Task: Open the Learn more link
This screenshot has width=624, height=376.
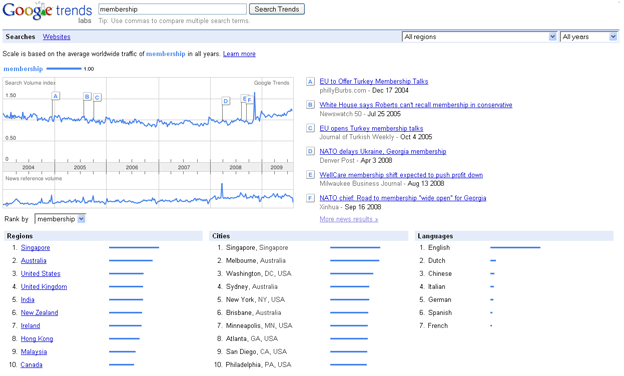Action: tap(239, 54)
